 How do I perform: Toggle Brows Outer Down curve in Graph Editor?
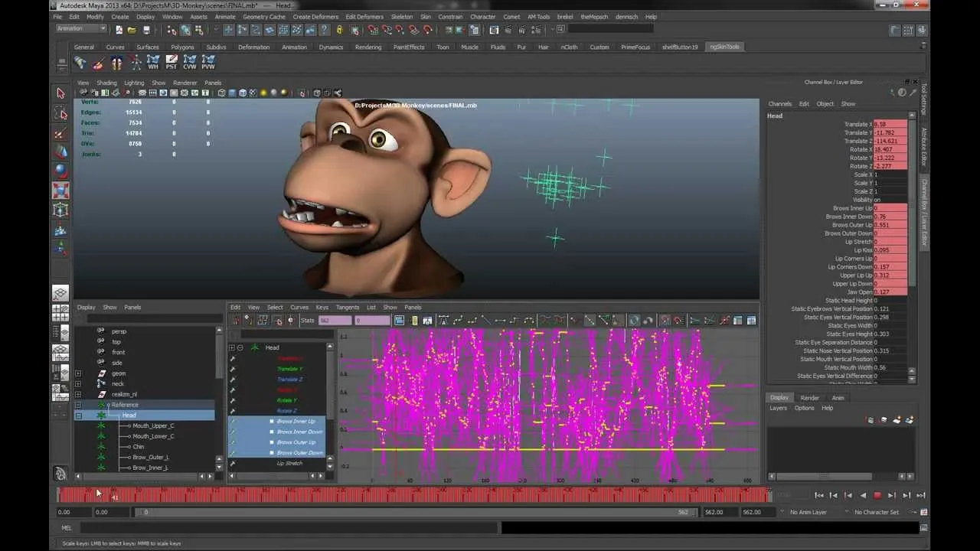tap(299, 452)
